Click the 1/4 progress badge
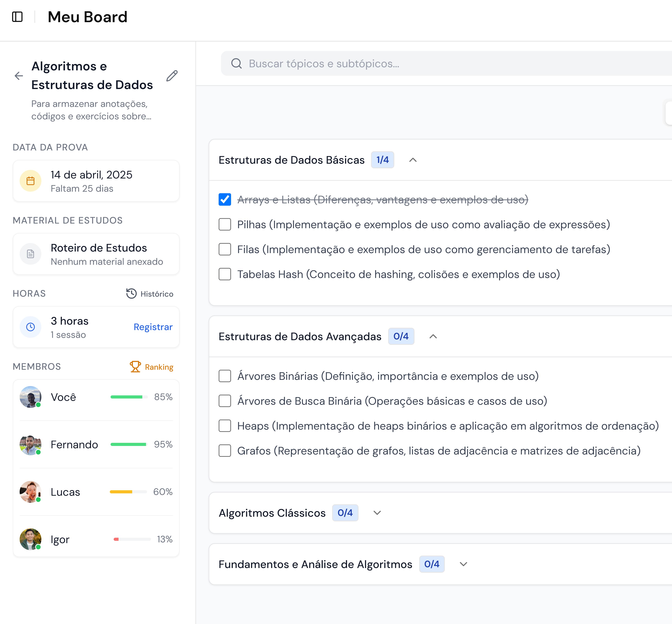Screen dimensions: 672x624 (x=382, y=160)
